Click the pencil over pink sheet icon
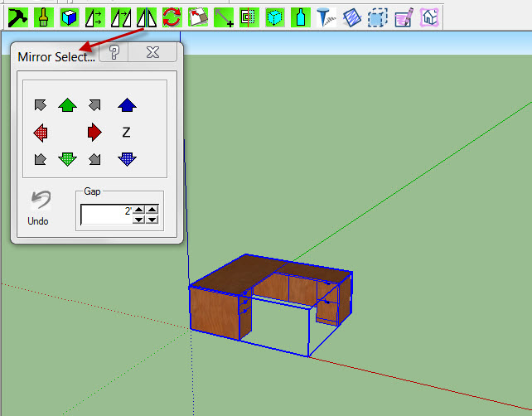This screenshot has width=532, height=416. click(x=404, y=17)
